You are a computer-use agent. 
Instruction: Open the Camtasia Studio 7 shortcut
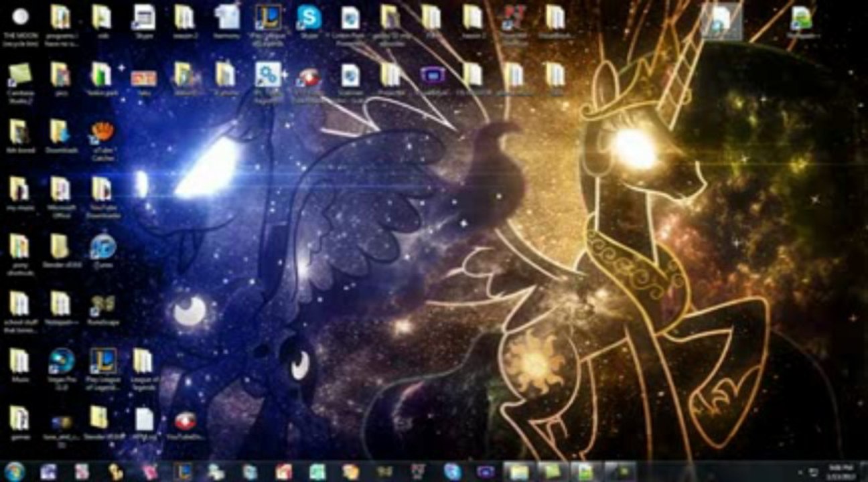pos(20,74)
